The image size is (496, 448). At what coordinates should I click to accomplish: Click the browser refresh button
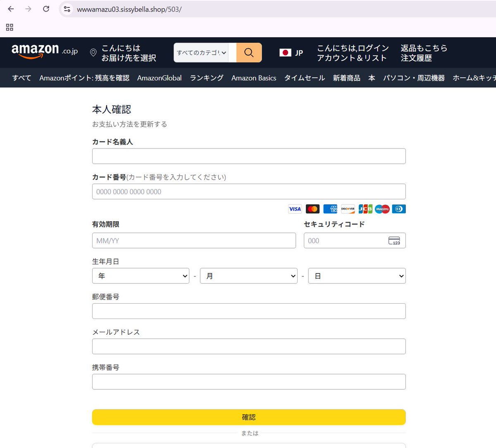pyautogui.click(x=46, y=9)
